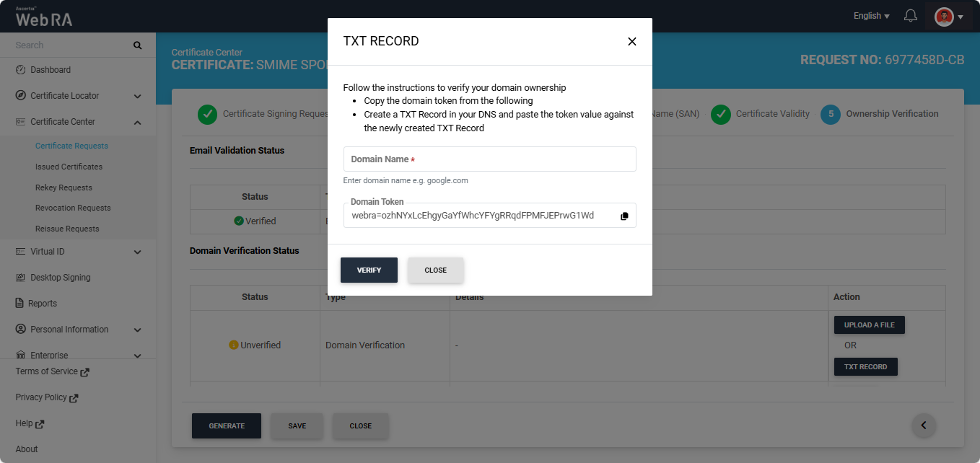Viewport: 980px width, 463px height.
Task: Expand the Certificate Locator chevron
Action: click(x=138, y=96)
